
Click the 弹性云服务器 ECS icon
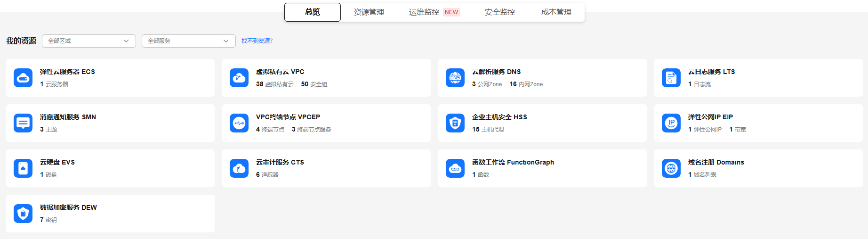click(x=23, y=78)
